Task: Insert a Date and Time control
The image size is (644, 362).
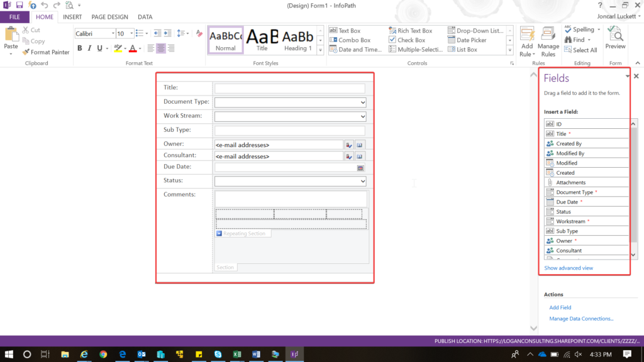Action: pos(356,49)
